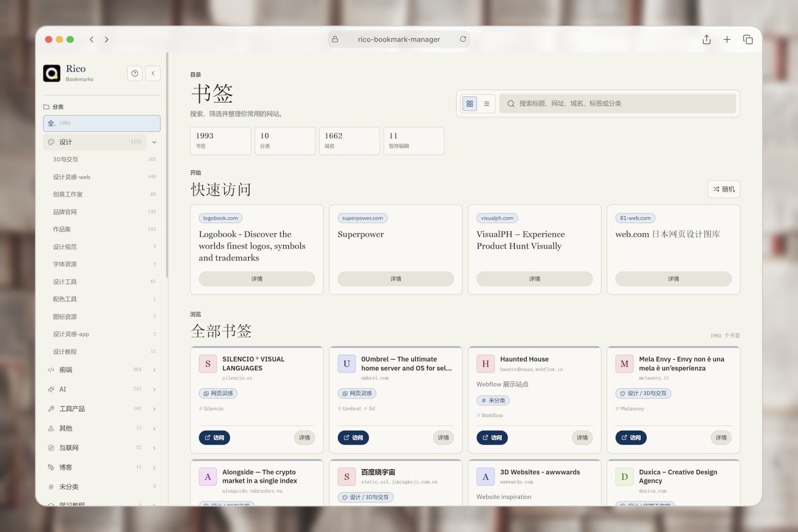Viewport: 798px width, 532px height.
Task: Click the S avatar of SILENCIO card
Action: 208,364
